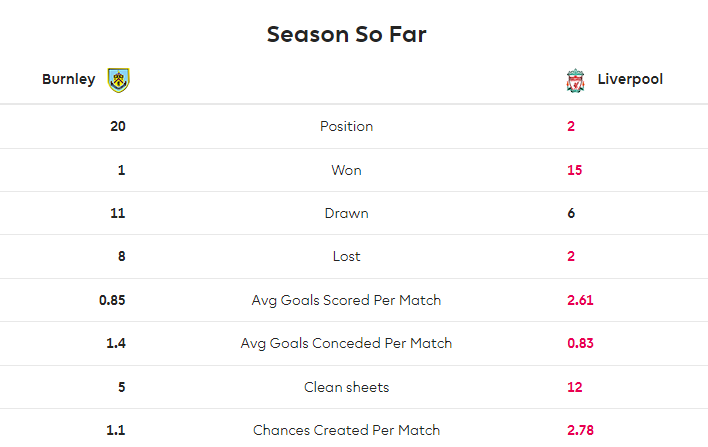Click the Burnley club crest icon
This screenshot has width=708, height=447.
click(x=119, y=80)
